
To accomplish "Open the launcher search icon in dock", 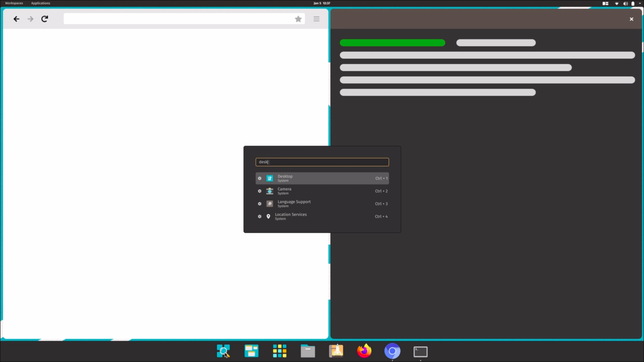I will (223, 351).
